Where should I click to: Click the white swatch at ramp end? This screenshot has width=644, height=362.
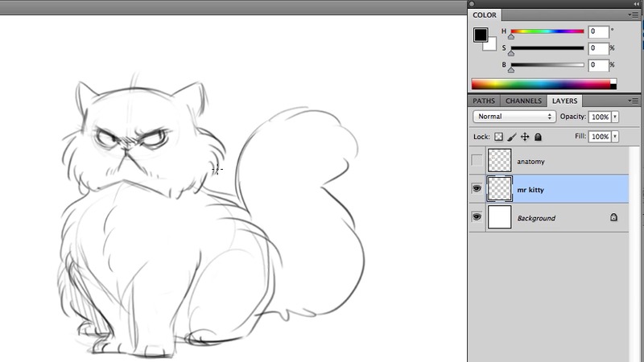click(x=613, y=81)
